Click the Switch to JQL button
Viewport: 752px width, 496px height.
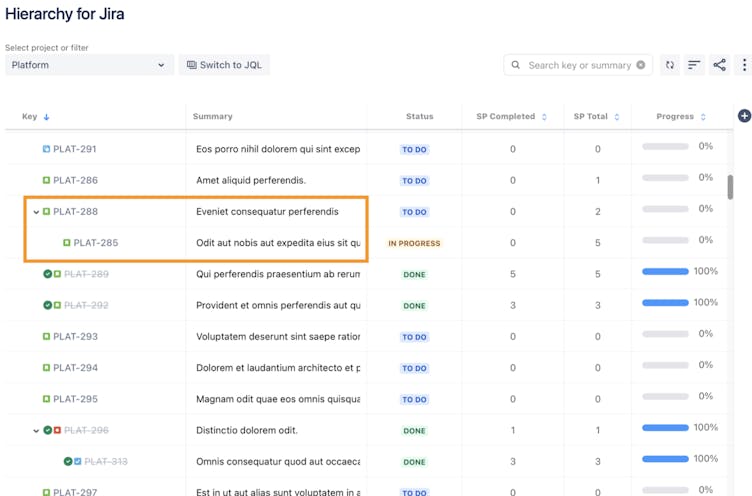(224, 65)
